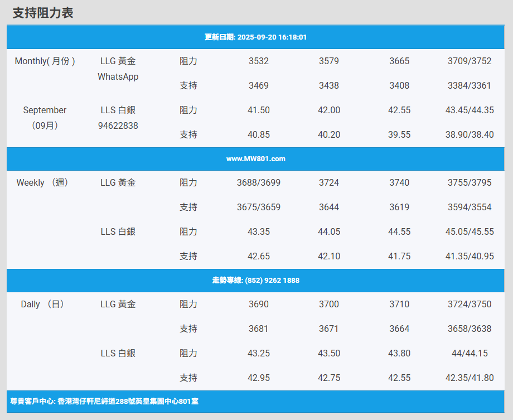The image size is (513, 420).
Task: Select the WhatsApp label under Monthly gold
Action: [118, 76]
